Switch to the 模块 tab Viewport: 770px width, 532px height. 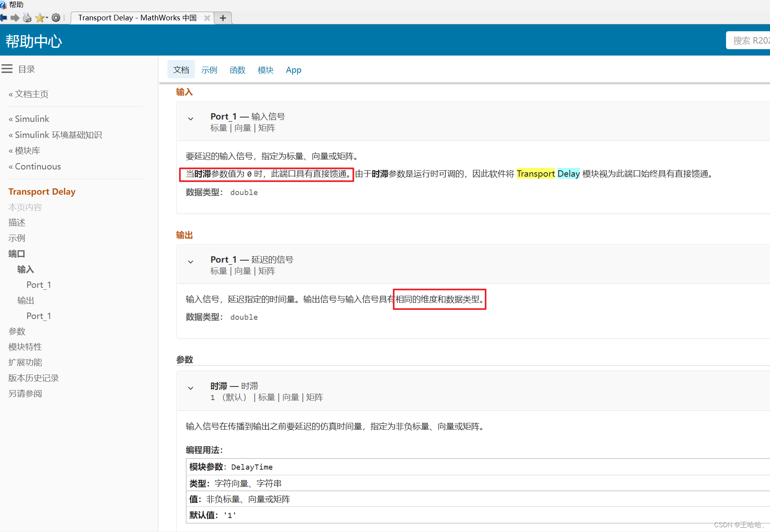[x=266, y=70]
